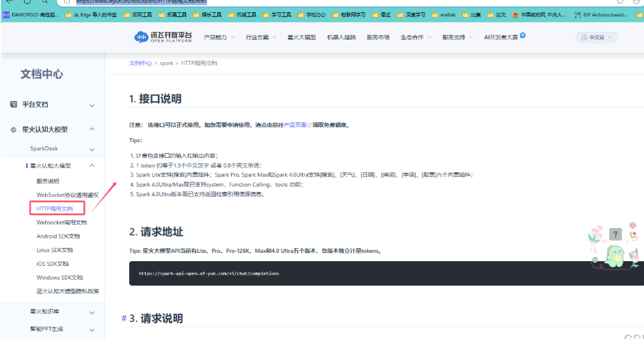
Task: Open WebSocket协议通用鉴权 doc
Action: [68, 195]
